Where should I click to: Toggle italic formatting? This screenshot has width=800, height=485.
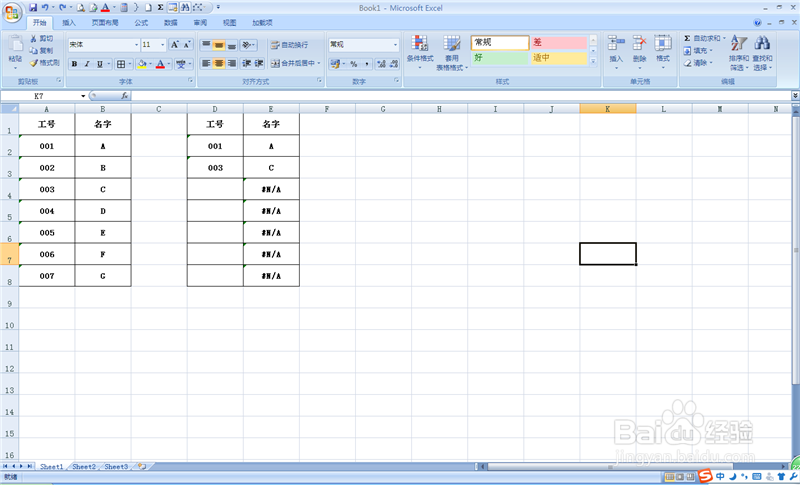click(x=87, y=64)
